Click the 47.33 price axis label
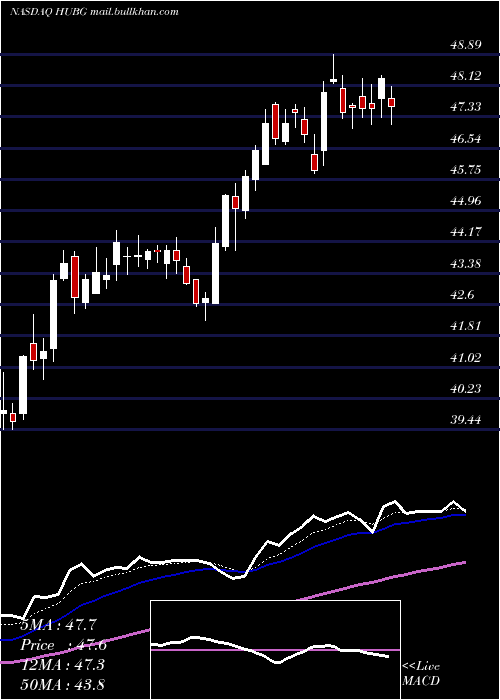This screenshot has height=700, width=500. tap(466, 107)
